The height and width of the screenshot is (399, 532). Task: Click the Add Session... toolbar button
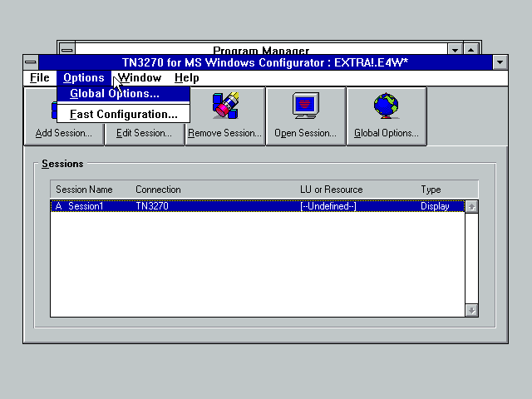[x=64, y=133]
